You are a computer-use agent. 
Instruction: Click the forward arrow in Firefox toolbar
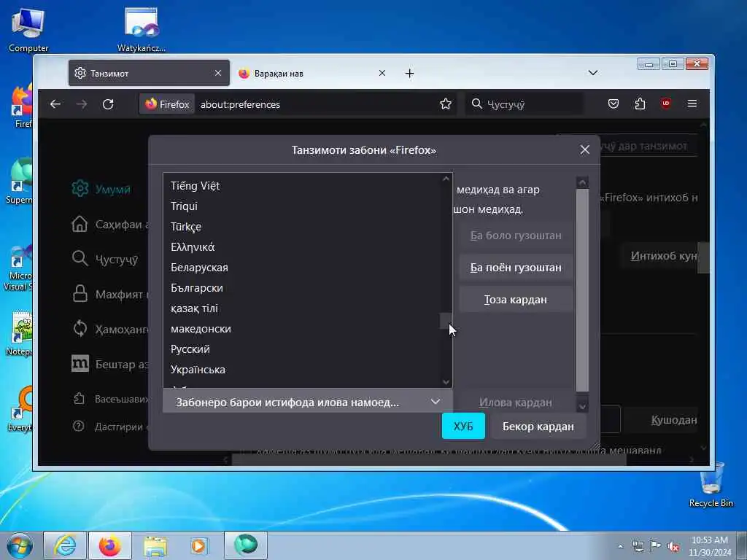pyautogui.click(x=82, y=104)
